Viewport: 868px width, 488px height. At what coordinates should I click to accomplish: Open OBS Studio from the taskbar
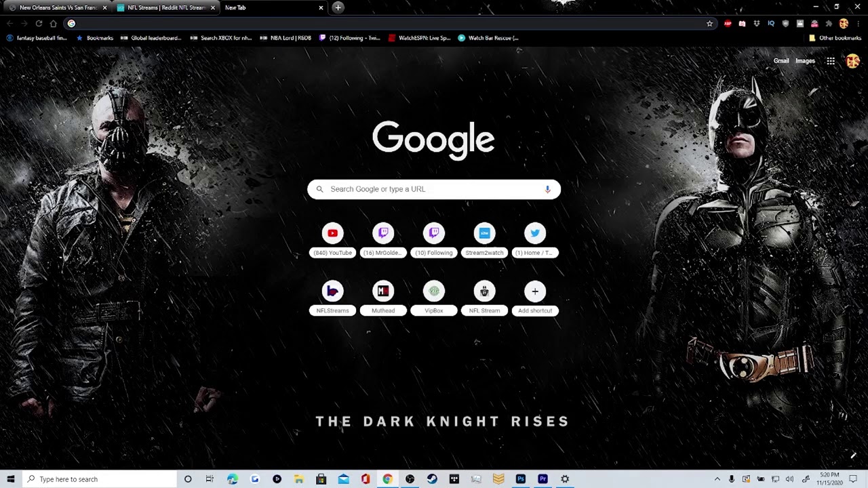pyautogui.click(x=410, y=479)
